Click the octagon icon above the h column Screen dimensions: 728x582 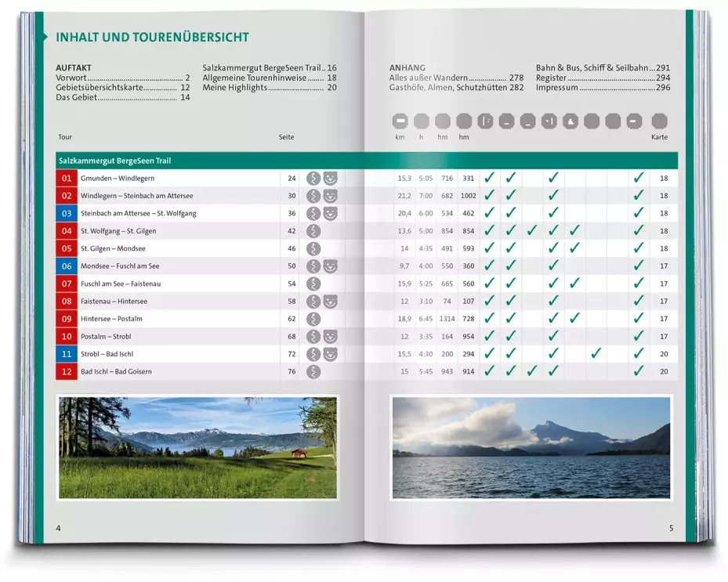pyautogui.click(x=422, y=121)
